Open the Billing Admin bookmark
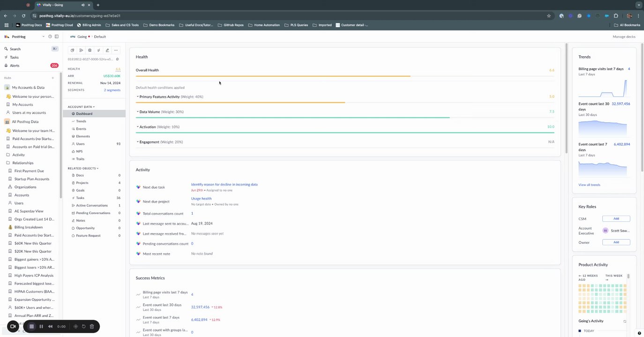The width and height of the screenshot is (644, 337). tap(89, 25)
